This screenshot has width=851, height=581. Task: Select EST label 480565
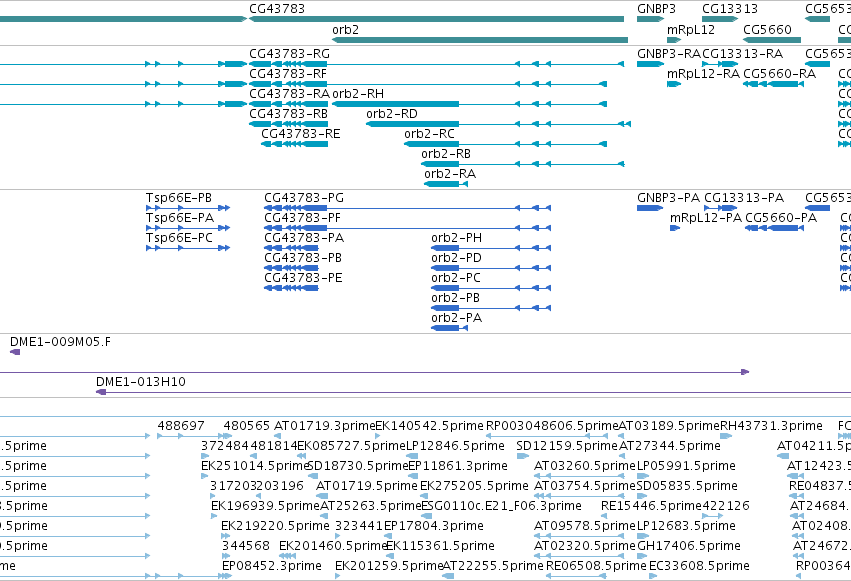click(x=246, y=426)
